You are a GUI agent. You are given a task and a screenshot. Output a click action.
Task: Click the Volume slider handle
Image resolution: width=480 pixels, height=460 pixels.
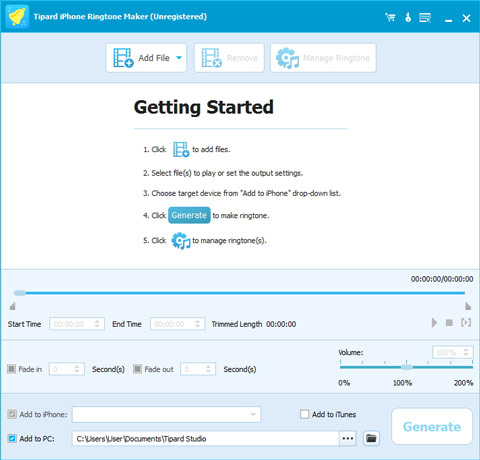coord(406,367)
